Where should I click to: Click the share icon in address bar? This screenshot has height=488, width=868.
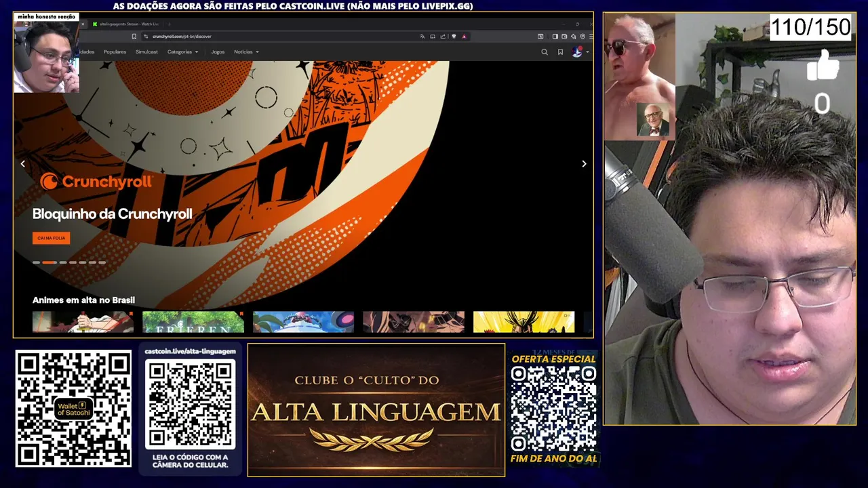point(443,37)
